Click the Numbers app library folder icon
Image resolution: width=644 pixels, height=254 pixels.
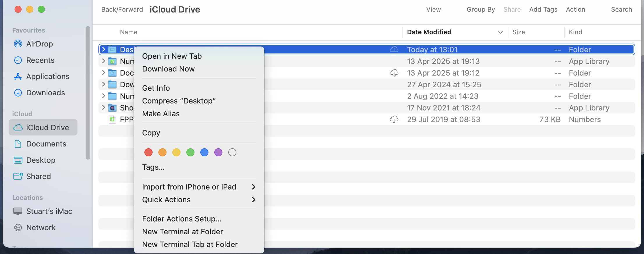coord(112,61)
